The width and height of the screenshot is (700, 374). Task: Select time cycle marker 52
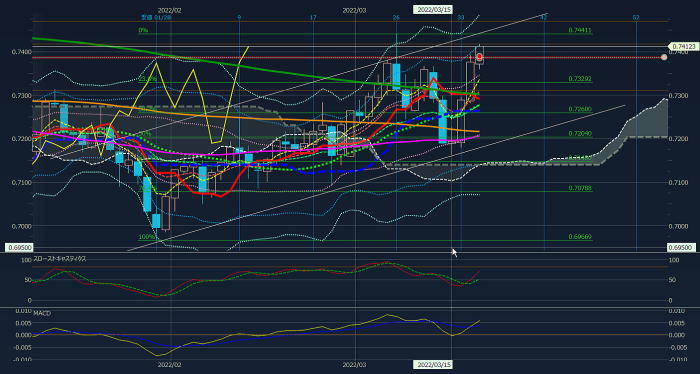click(x=636, y=17)
